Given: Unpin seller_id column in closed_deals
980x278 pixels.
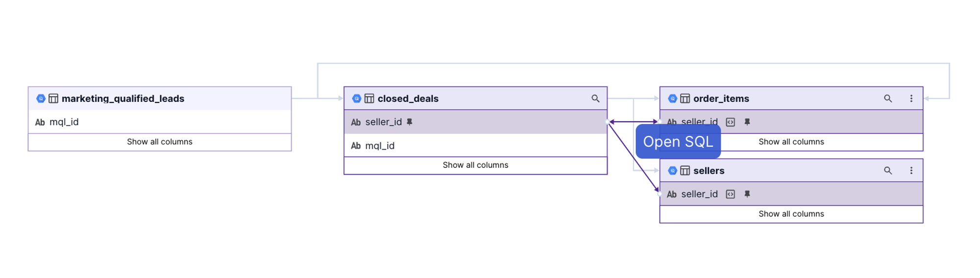Looking at the screenshot, I should [x=410, y=122].
